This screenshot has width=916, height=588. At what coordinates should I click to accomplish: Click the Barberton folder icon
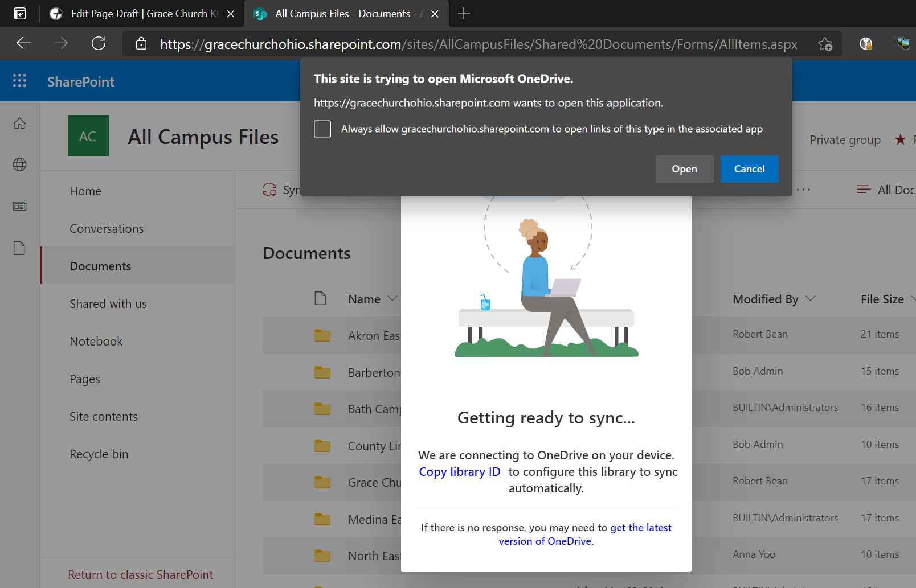(322, 372)
